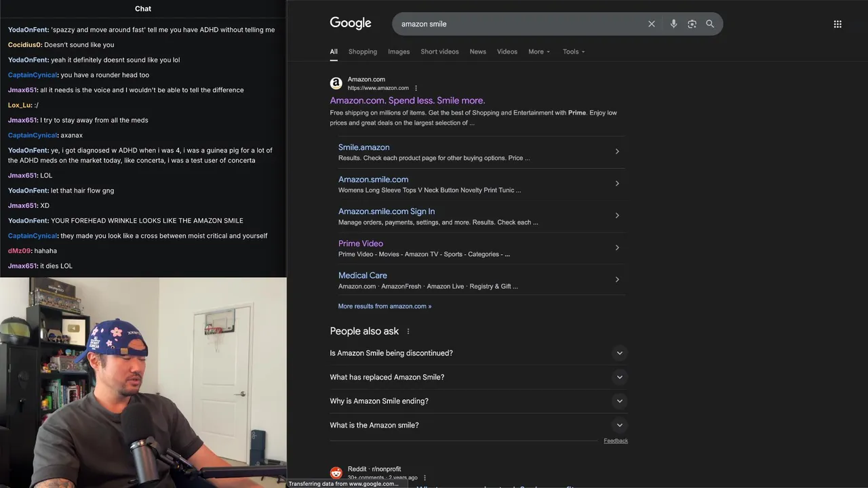The image size is (868, 488).
Task: Click the webcam video feed
Action: click(143, 383)
